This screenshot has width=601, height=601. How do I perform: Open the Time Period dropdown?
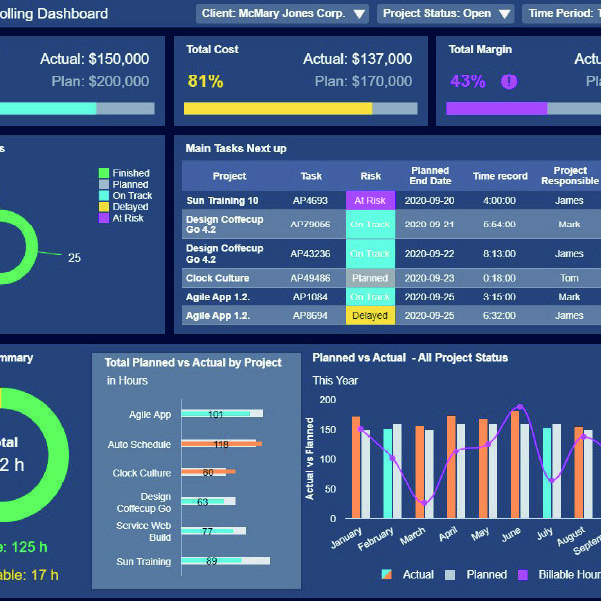561,14
